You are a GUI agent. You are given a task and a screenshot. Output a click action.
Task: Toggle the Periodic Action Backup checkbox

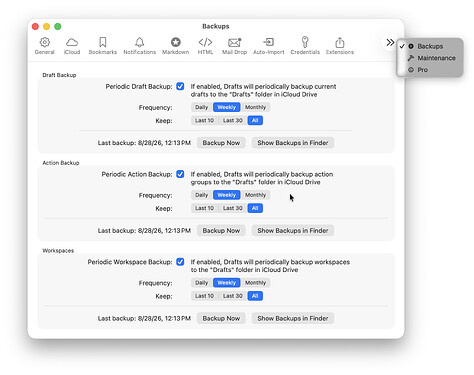pyautogui.click(x=180, y=174)
